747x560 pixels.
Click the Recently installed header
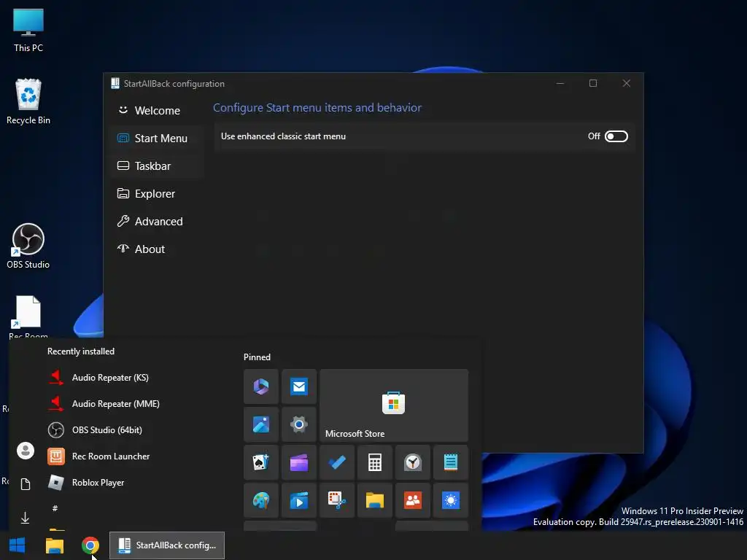(80, 351)
